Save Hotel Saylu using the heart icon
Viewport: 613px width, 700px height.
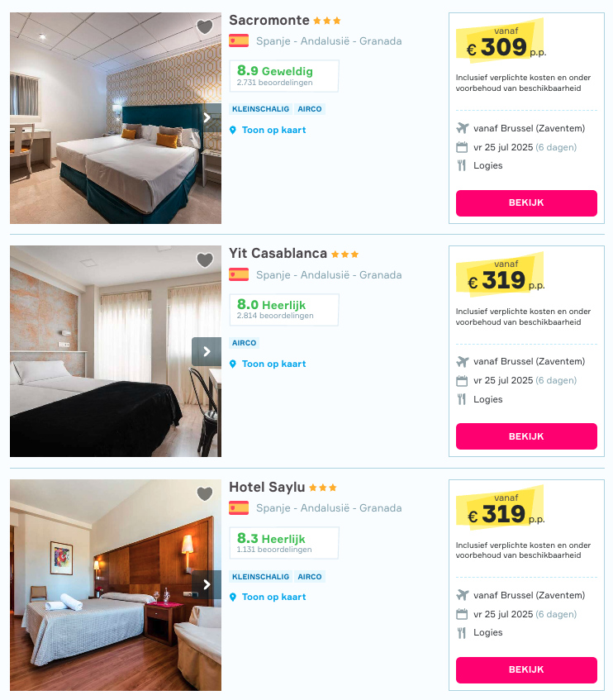click(205, 493)
